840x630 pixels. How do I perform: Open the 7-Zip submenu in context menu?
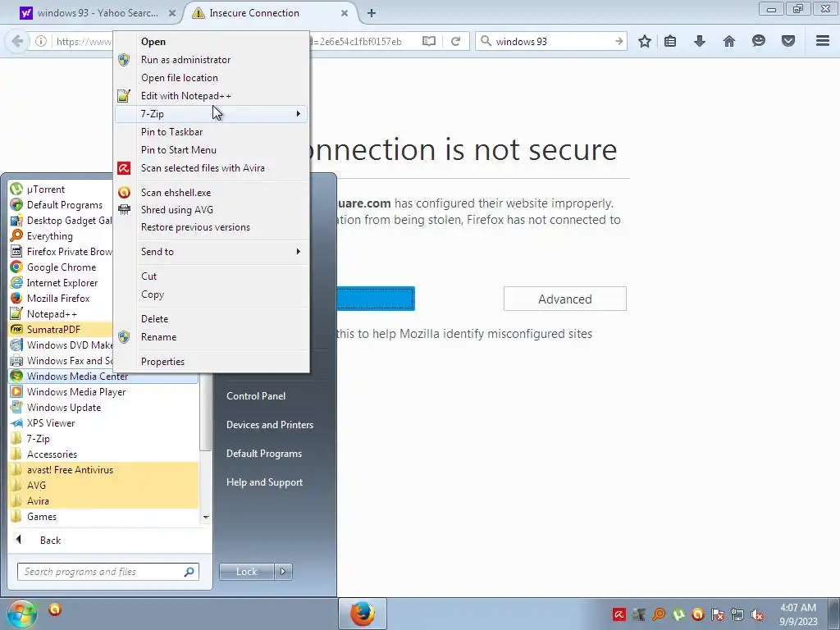[x=211, y=113]
